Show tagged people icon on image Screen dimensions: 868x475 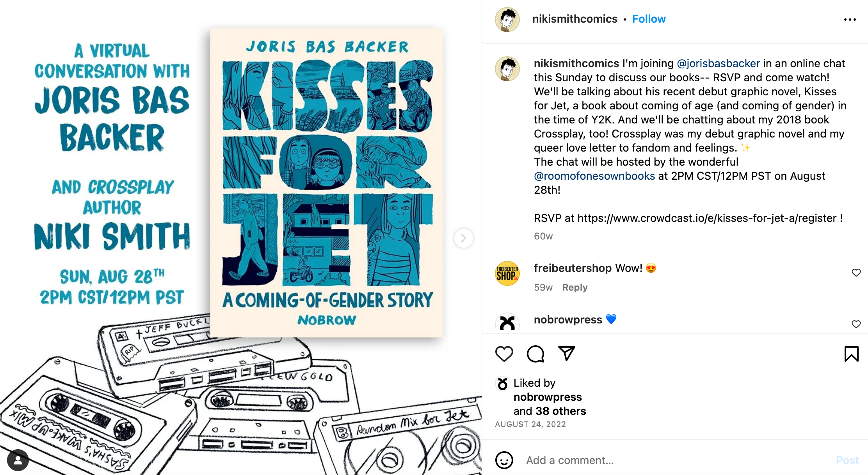18,460
